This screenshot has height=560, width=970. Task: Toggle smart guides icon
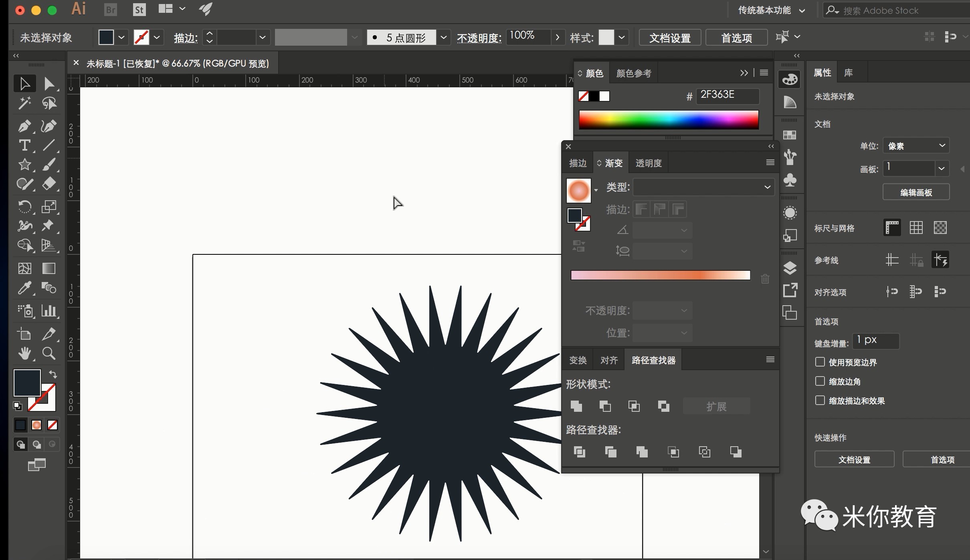[940, 260]
